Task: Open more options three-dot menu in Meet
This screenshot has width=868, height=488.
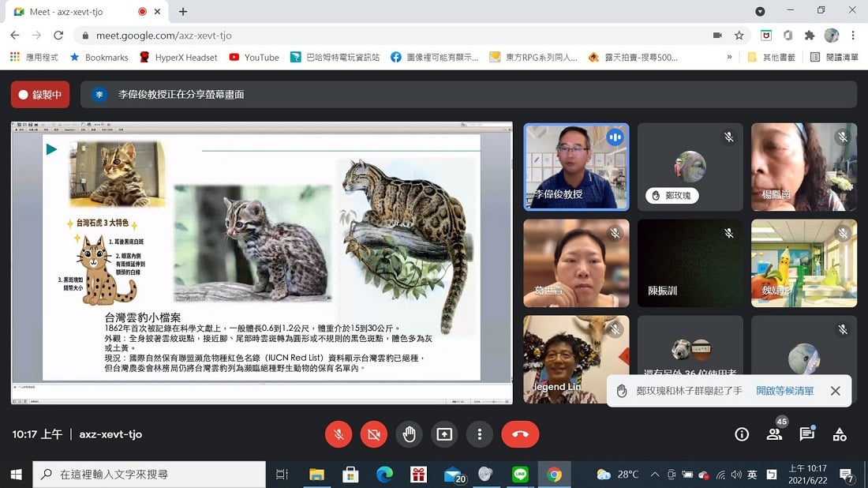Action: tap(480, 434)
